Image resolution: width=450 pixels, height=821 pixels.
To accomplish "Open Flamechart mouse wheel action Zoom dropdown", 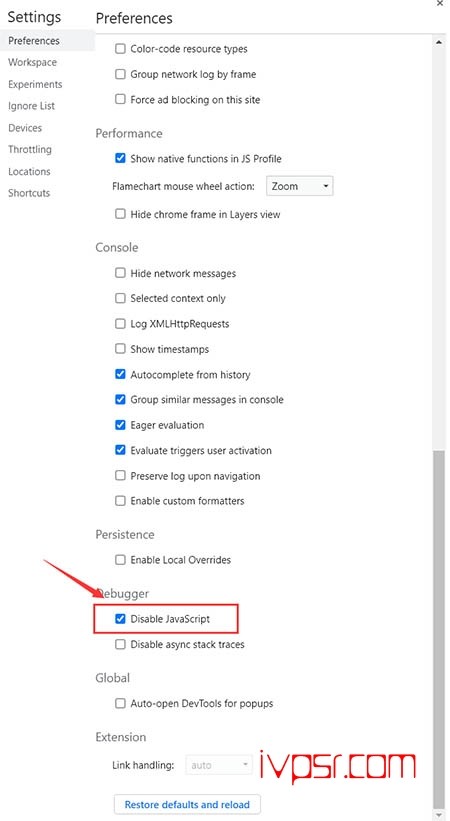I will click(x=300, y=186).
